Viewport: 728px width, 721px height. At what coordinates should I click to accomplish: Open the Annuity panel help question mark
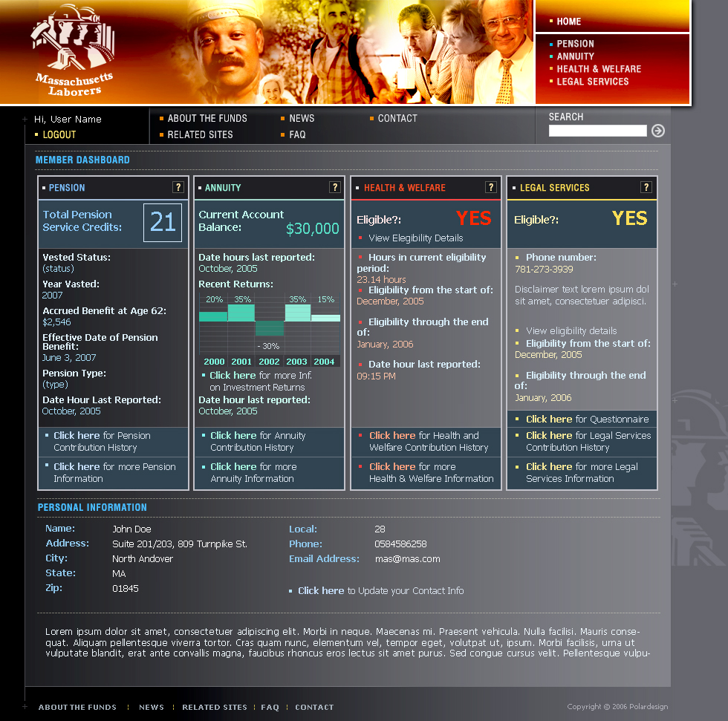tap(335, 187)
